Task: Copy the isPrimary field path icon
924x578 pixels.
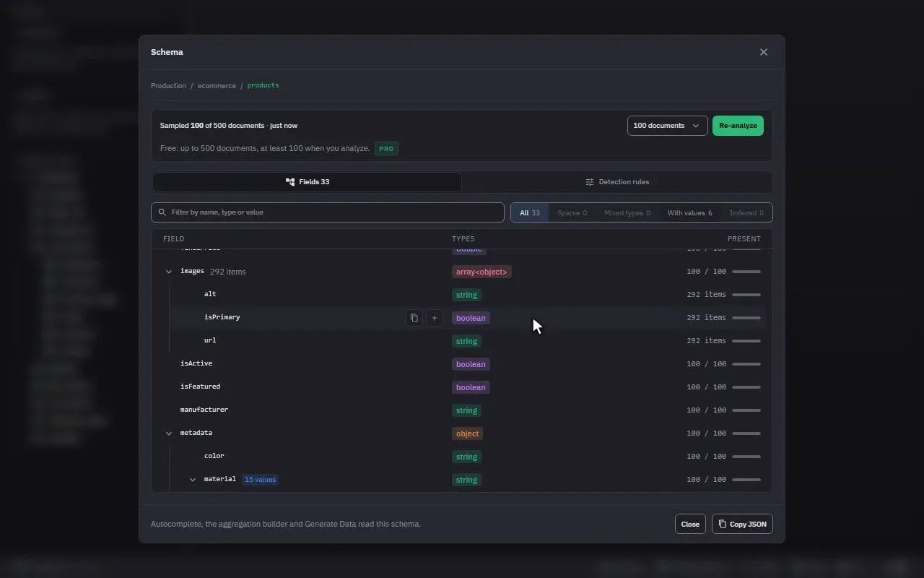Action: click(414, 318)
